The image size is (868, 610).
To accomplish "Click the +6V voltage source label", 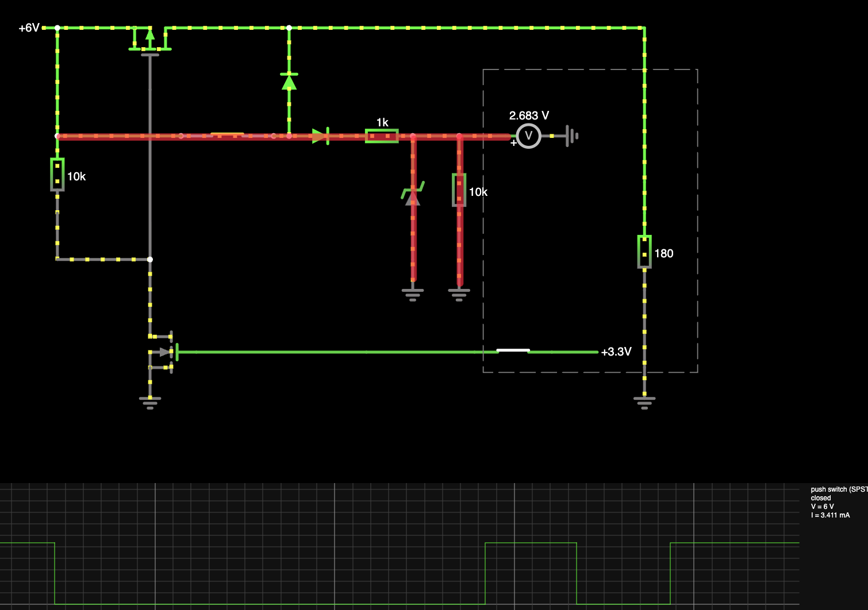I will (x=29, y=28).
